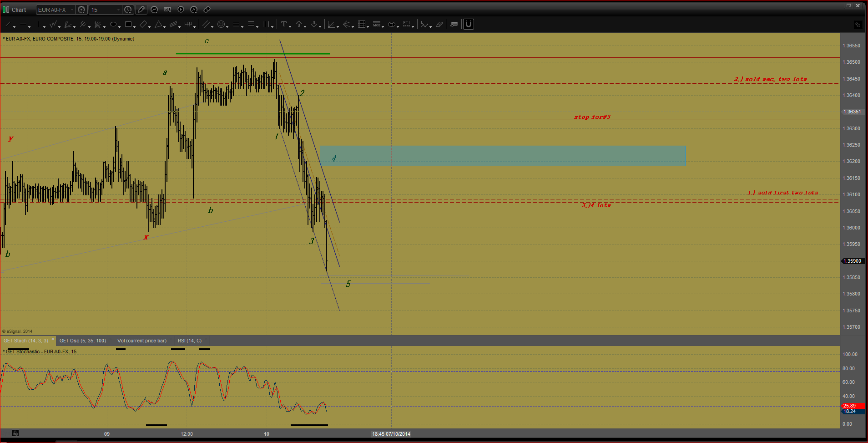Close the GET Stoch tab
This screenshot has height=443, width=868.
click(x=53, y=339)
